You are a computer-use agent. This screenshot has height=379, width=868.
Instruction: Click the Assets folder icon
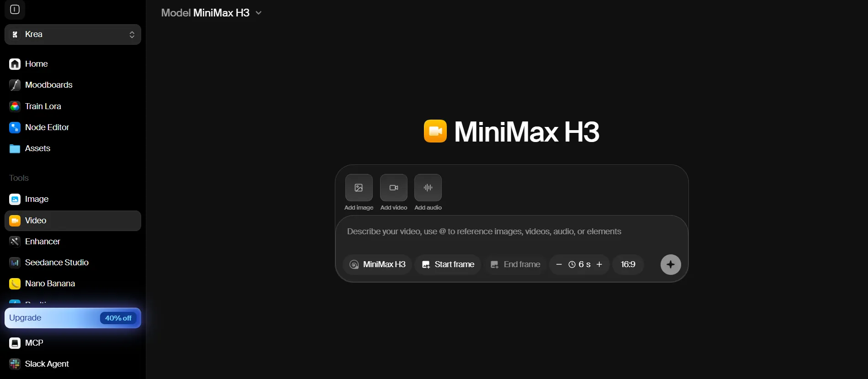15,148
